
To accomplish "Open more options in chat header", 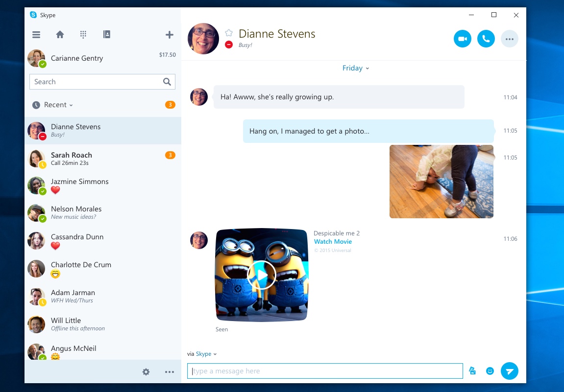I will point(509,39).
